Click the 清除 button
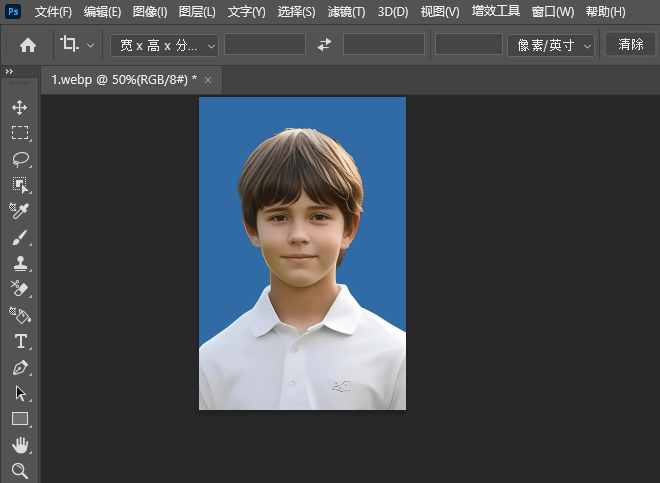The image size is (660, 483). (631, 45)
